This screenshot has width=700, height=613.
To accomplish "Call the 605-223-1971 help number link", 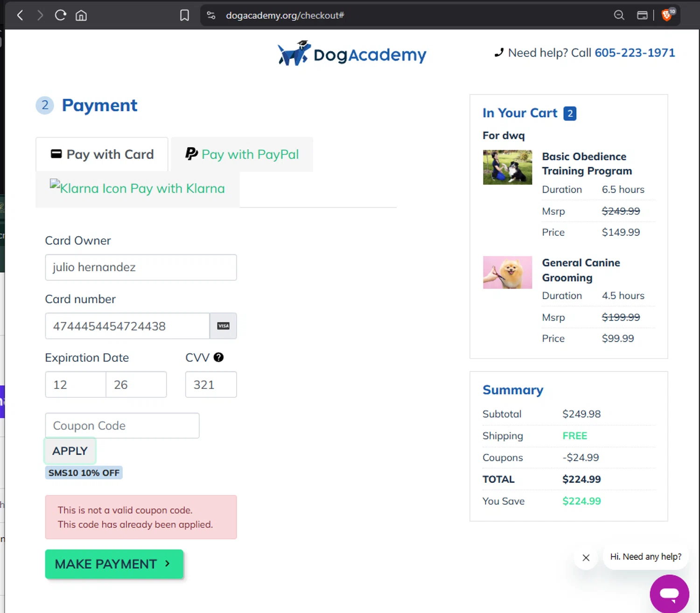I will (635, 53).
